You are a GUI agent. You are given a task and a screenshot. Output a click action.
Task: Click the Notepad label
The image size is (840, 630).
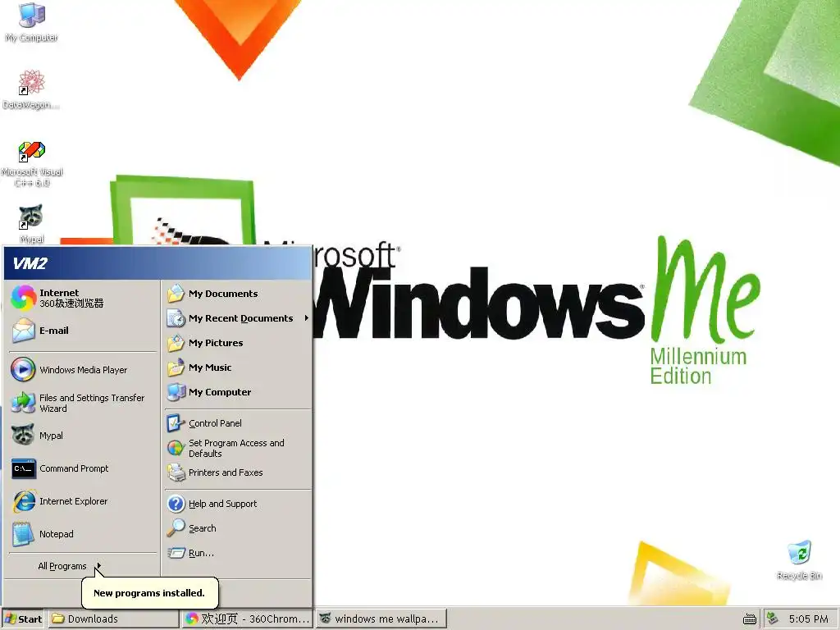click(x=57, y=534)
